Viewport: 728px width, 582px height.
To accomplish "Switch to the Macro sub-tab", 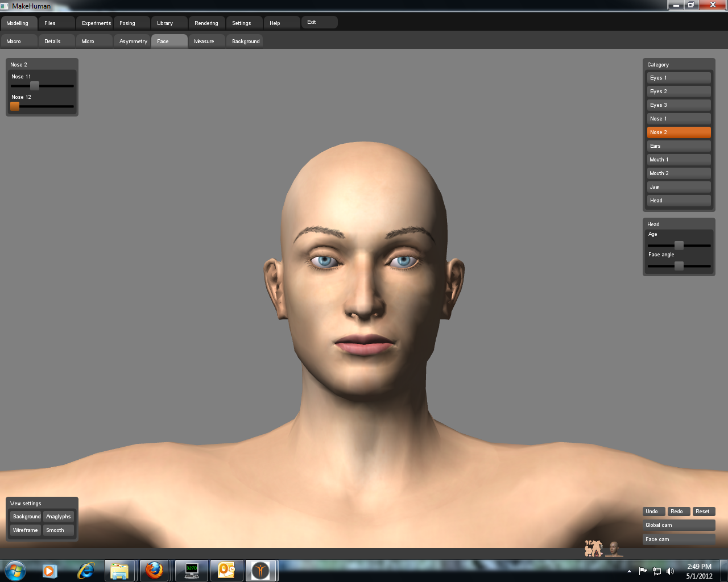I will 19,41.
